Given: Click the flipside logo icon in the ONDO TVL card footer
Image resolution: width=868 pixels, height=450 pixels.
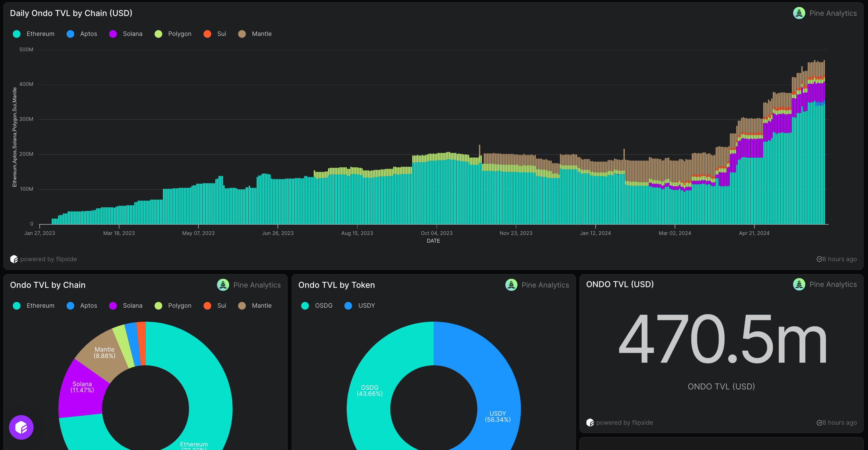Looking at the screenshot, I should (x=590, y=422).
